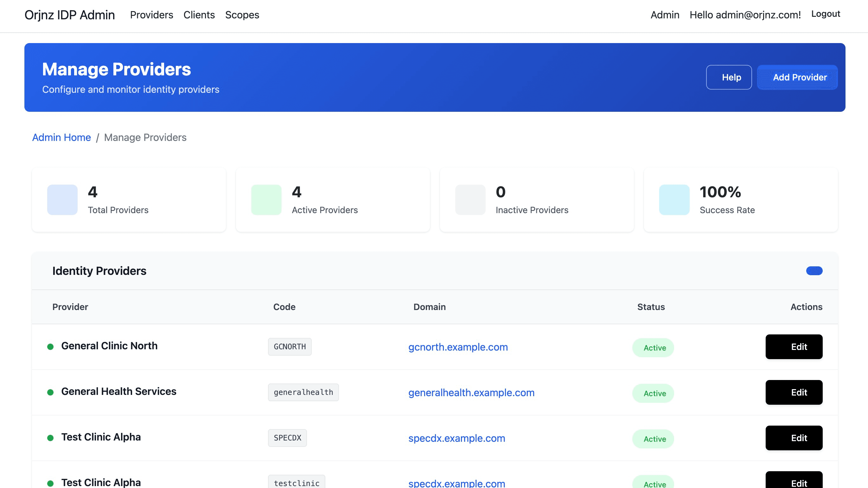This screenshot has height=488, width=868.
Task: Click the Status column header
Action: pos(651,307)
